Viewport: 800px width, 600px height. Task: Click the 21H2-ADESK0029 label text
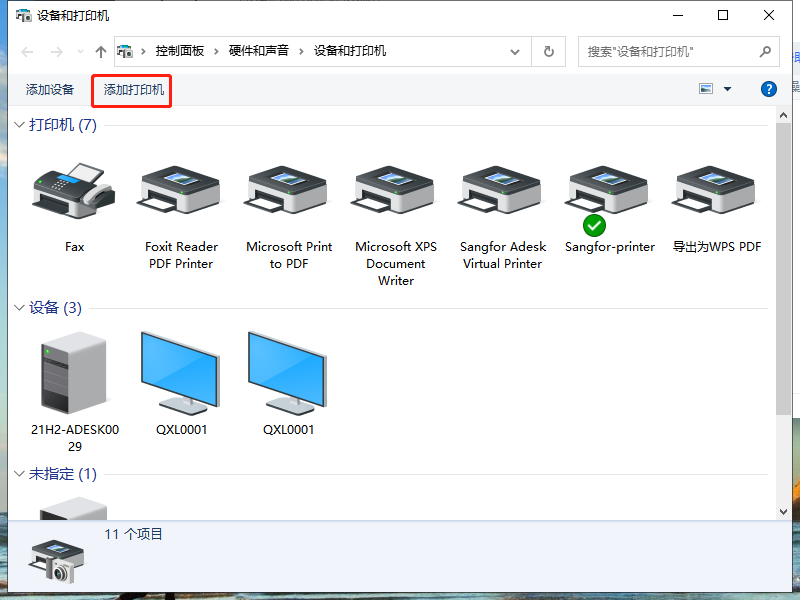pyautogui.click(x=74, y=438)
